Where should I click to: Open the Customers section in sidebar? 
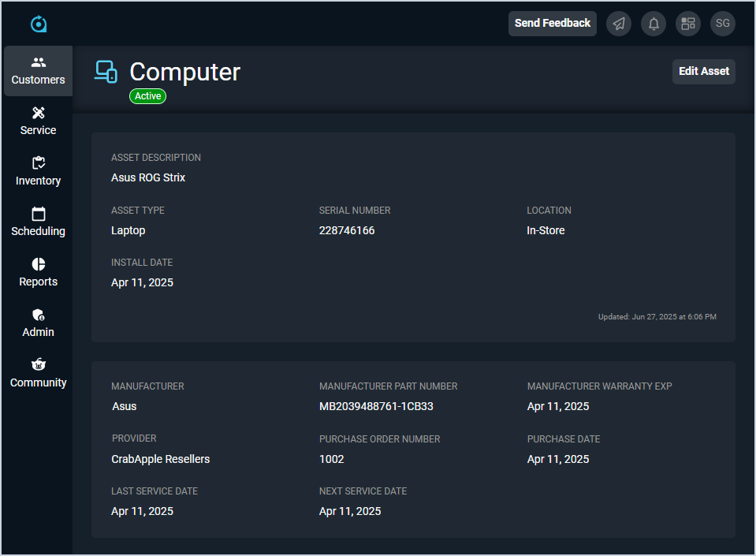coord(38,71)
